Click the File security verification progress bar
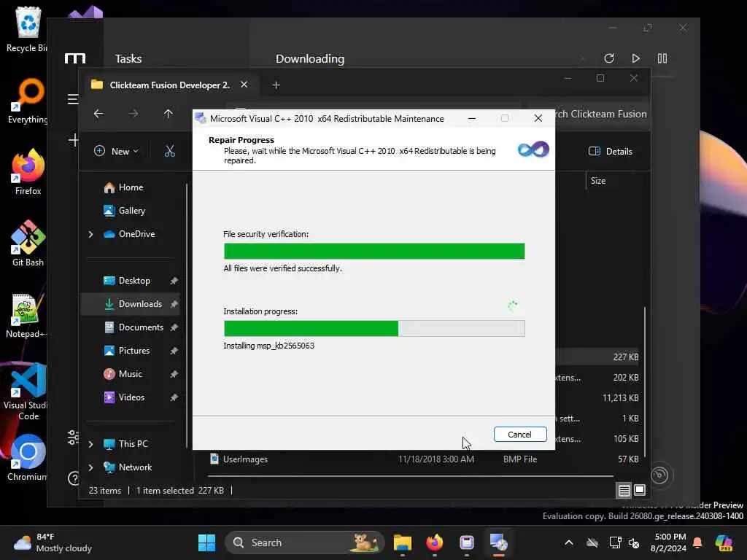Screen dimensions: 747x560 click(374, 251)
